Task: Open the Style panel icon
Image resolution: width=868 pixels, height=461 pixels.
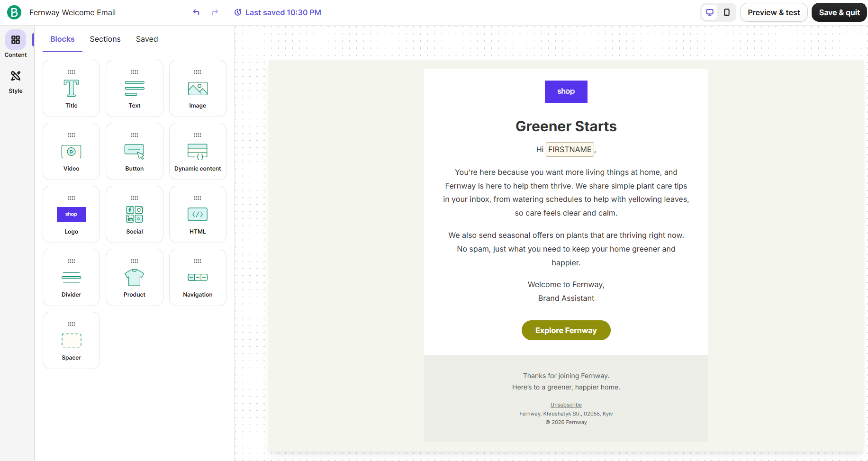Action: click(x=16, y=76)
